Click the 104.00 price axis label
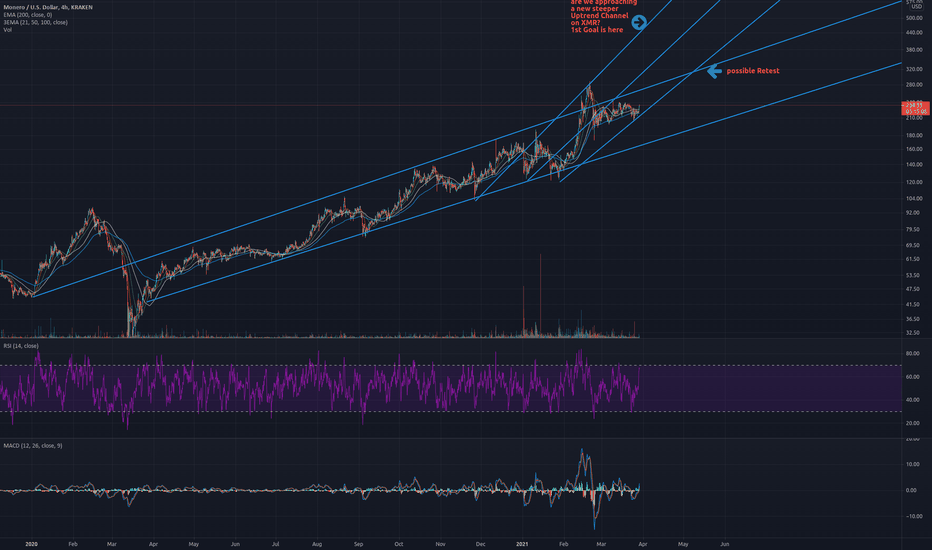This screenshot has height=550, width=932. click(914, 199)
